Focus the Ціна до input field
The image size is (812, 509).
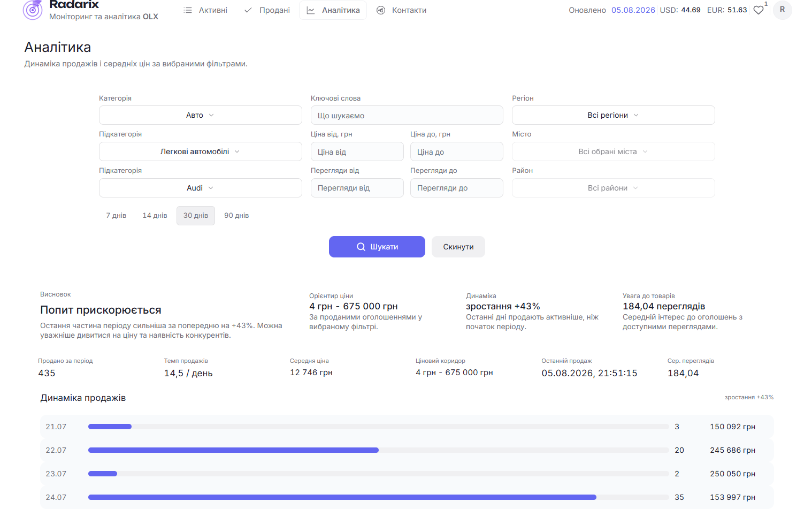tap(457, 151)
